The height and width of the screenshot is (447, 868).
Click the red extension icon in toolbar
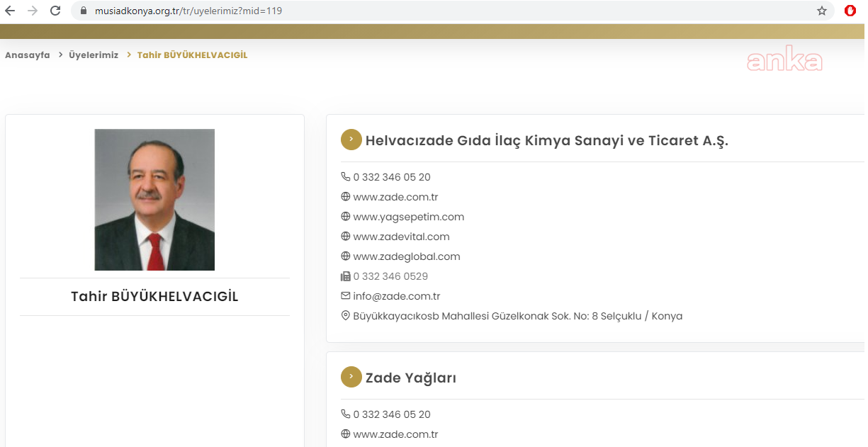(x=850, y=11)
